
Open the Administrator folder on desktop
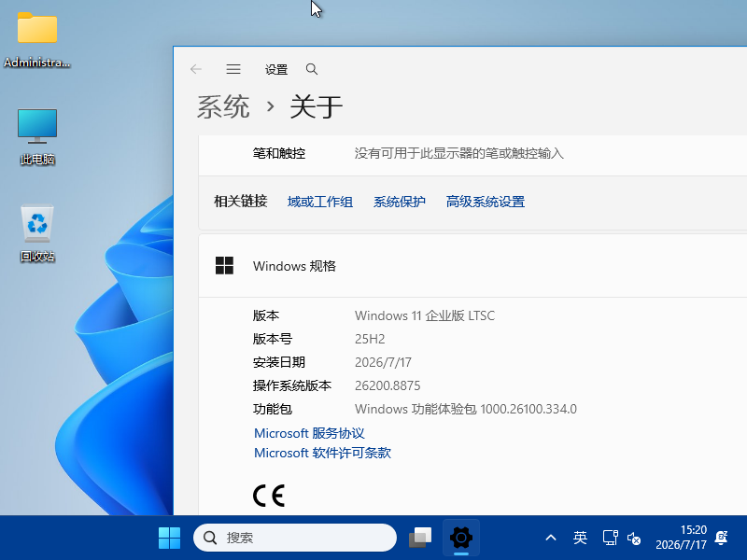click(x=37, y=40)
